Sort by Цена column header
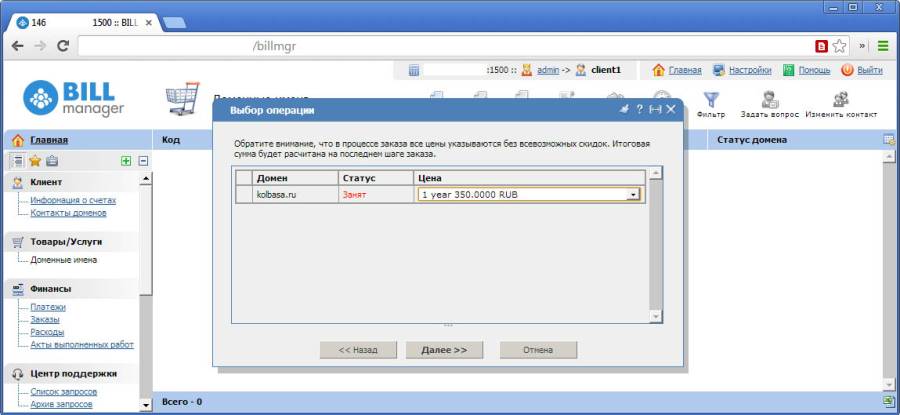The image size is (900, 415). 529,178
